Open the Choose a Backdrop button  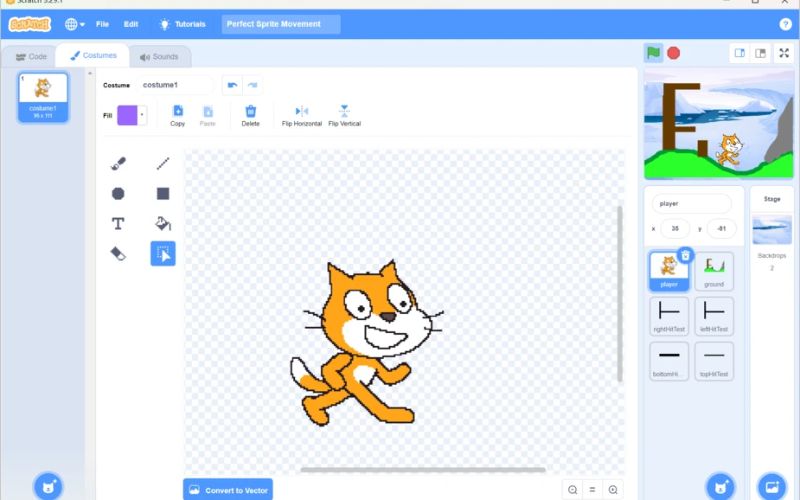[x=772, y=486]
